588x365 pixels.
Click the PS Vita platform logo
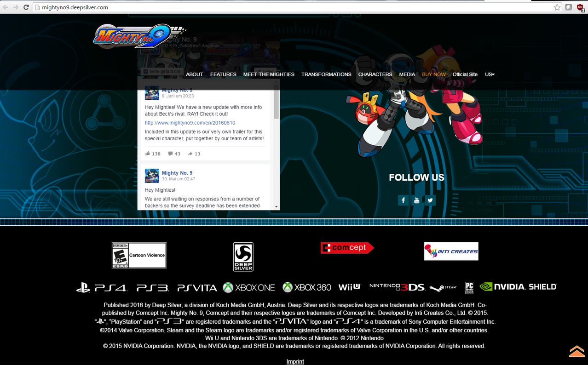pyautogui.click(x=197, y=288)
